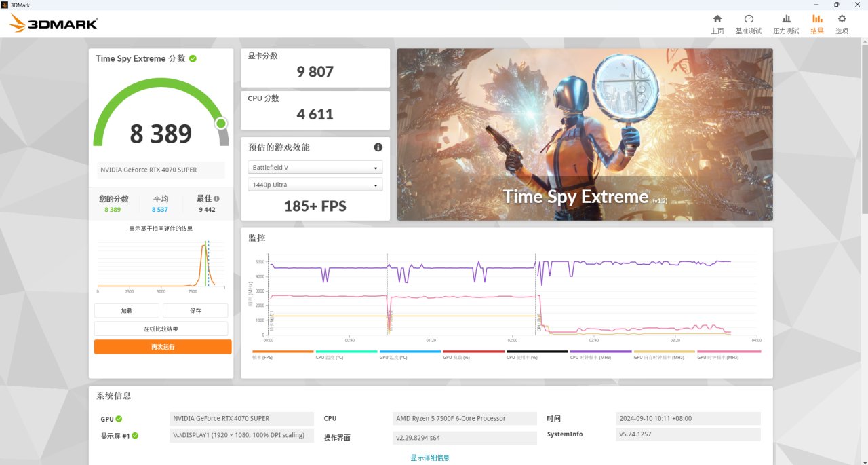This screenshot has width=868, height=465.
Task: Click the GPU name field in 系统信息
Action: pos(241,418)
